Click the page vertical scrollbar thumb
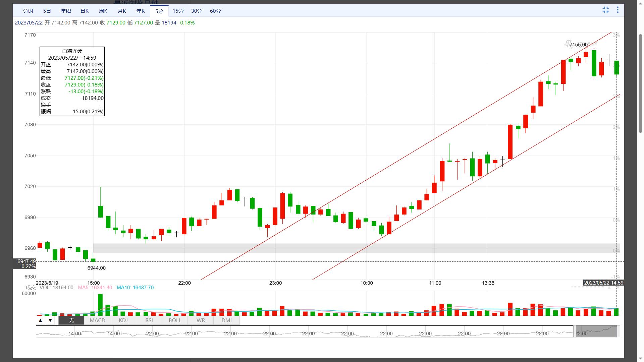The image size is (644, 362). pyautogui.click(x=640, y=83)
